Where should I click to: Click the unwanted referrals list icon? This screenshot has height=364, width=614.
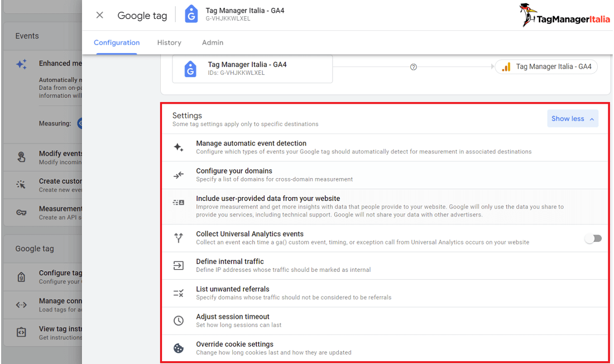coord(179,293)
